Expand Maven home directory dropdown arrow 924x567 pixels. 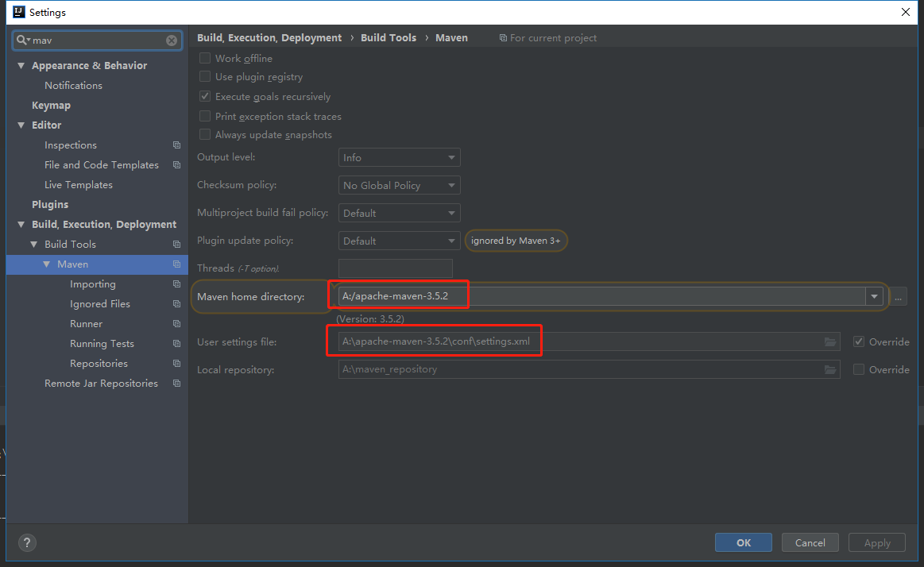tap(875, 297)
